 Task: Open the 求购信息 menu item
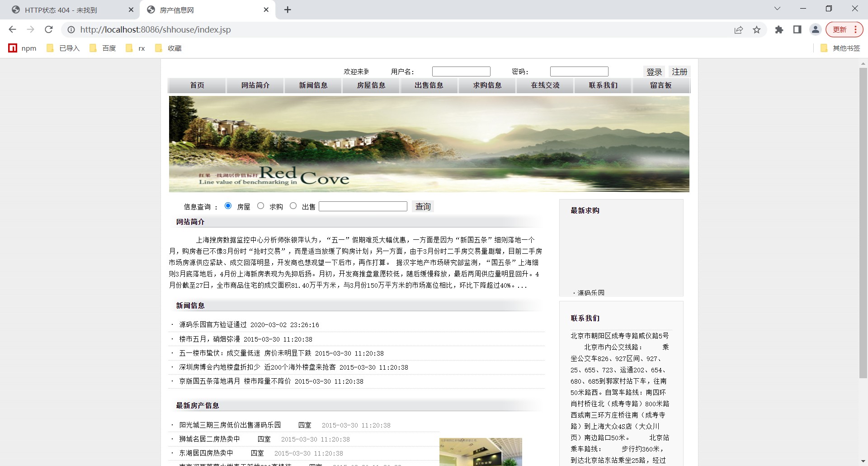(487, 85)
